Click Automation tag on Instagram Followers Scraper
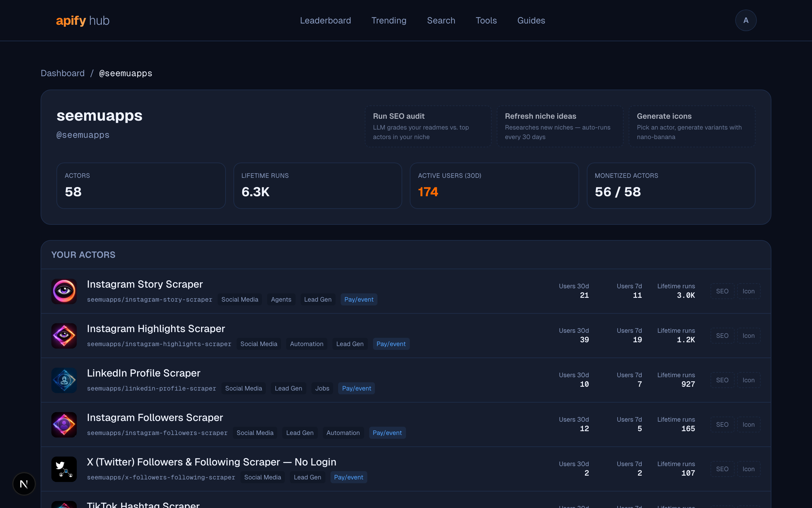Screen dimensions: 812x508 coord(343,433)
